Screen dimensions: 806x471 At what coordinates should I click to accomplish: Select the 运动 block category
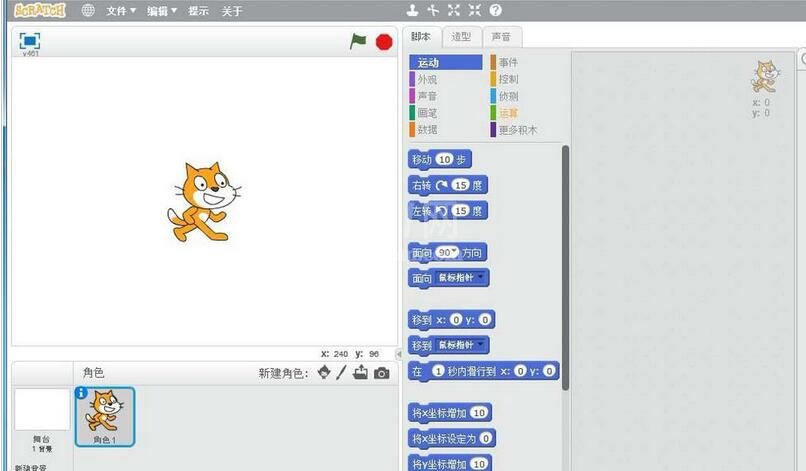coord(446,62)
